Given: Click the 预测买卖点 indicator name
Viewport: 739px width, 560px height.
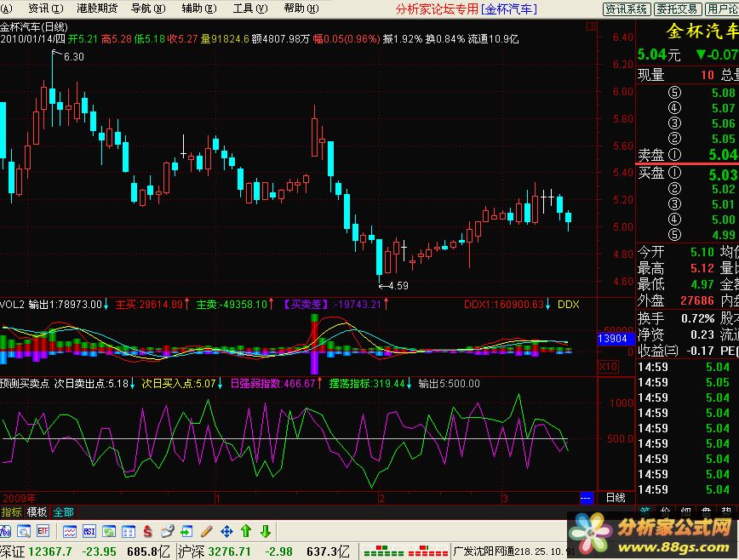Looking at the screenshot, I should pyautogui.click(x=25, y=384).
